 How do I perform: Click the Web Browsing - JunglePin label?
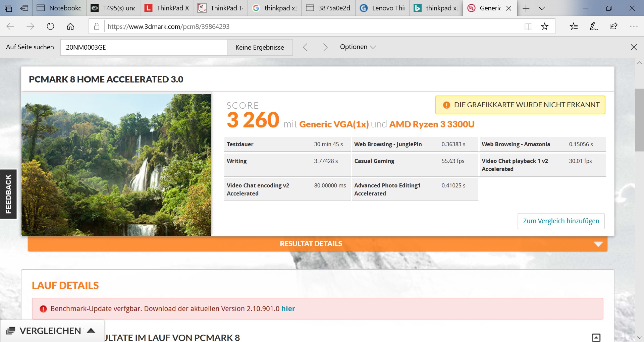[388, 144]
